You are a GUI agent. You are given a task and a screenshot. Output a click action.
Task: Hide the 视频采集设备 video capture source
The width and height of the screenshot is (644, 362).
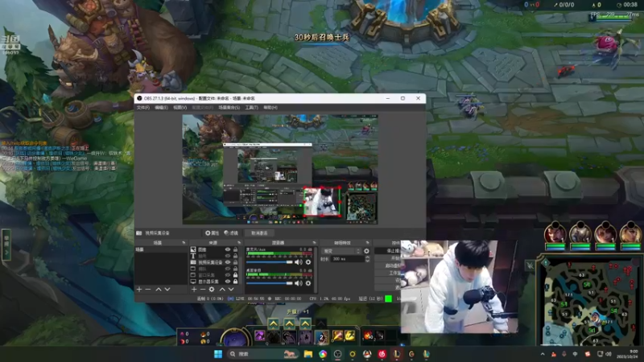(x=228, y=262)
